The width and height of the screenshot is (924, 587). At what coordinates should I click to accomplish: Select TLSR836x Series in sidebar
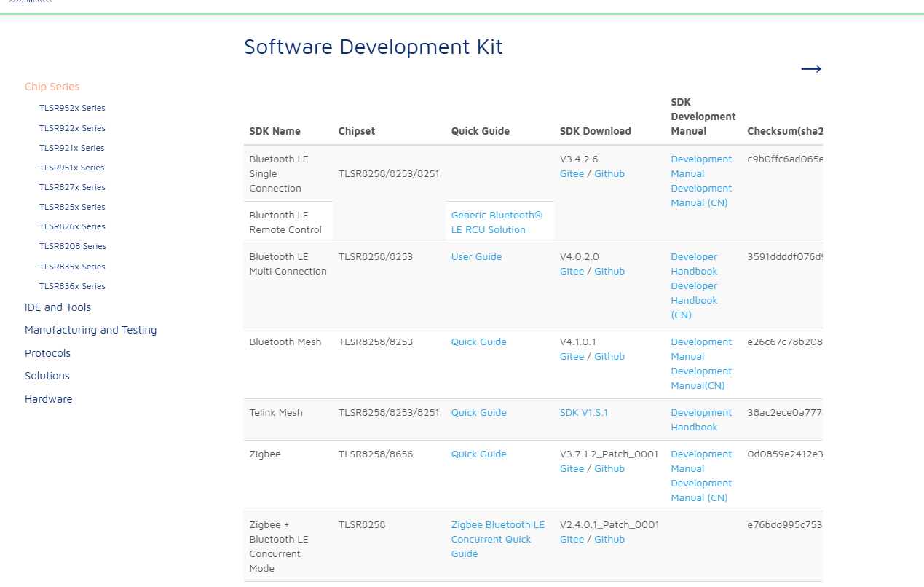[72, 286]
